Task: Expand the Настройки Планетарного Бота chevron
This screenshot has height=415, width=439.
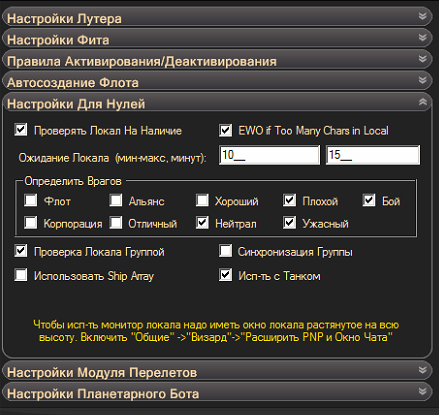Action: pyautogui.click(x=423, y=391)
